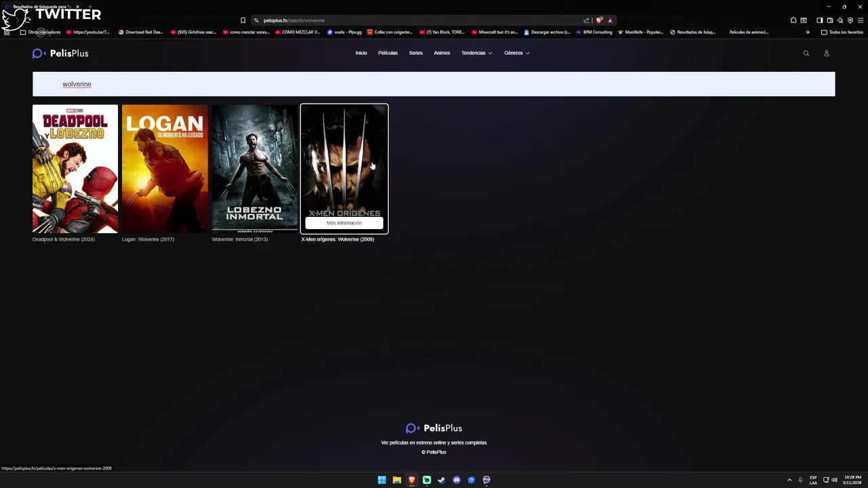Open the COMO MEZCLAR V... bookmark
Viewport: 868px width, 488px height.
(x=297, y=32)
